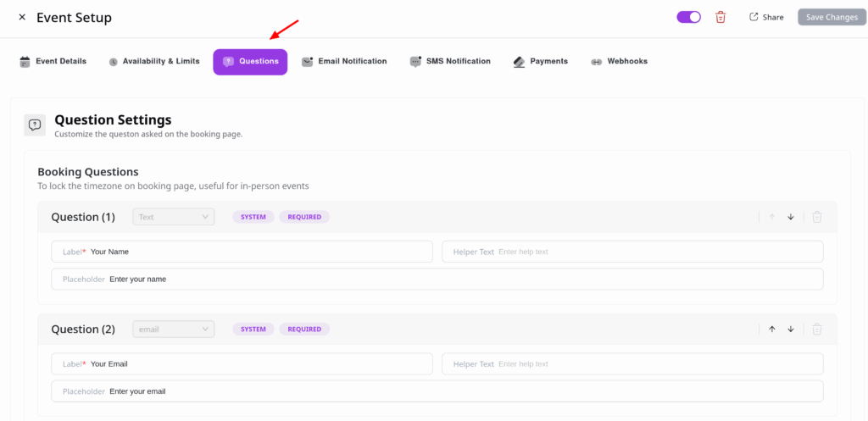
Task: Expand the Question (1) type dropdown
Action: tap(174, 217)
